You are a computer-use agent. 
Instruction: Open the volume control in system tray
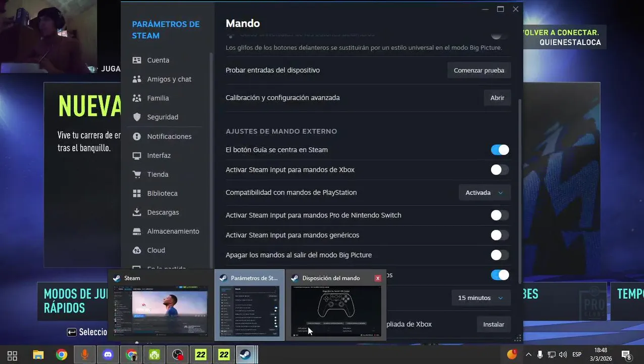pyautogui.click(x=563, y=355)
